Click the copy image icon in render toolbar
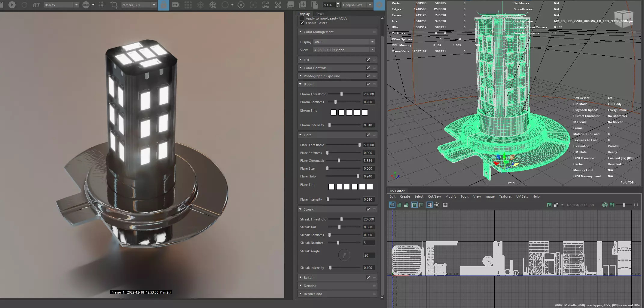Image resolution: width=644 pixels, height=308 pixels. pyautogui.click(x=315, y=5)
